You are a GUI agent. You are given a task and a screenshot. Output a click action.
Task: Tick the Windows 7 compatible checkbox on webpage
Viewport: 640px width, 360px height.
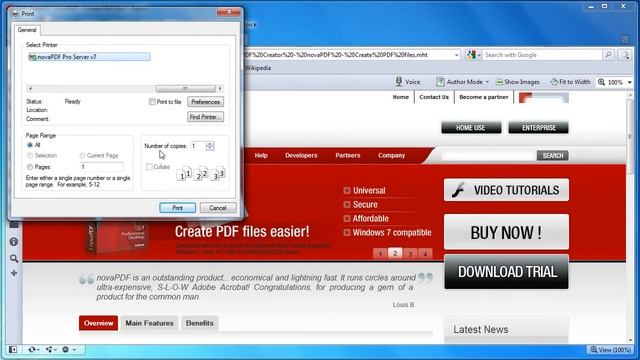(x=347, y=233)
